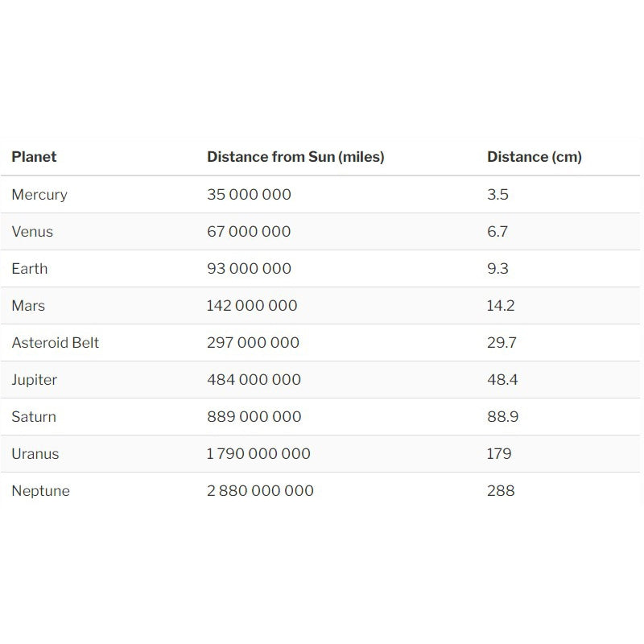Select the 88.9 cm cell
The height and width of the screenshot is (644, 644).
pos(502,417)
